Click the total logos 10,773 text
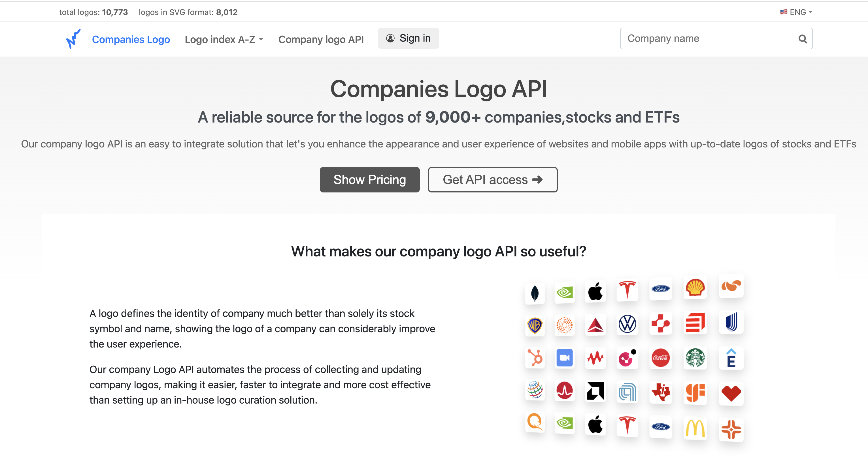The height and width of the screenshot is (463, 868). point(94,12)
